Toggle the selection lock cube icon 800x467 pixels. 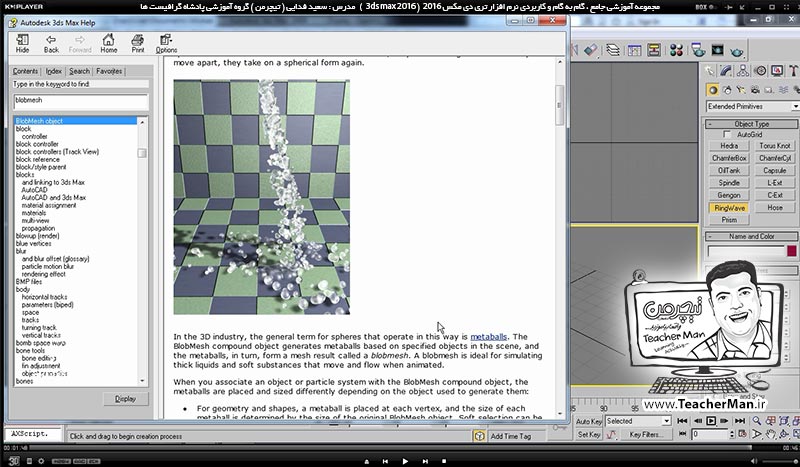tap(479, 436)
